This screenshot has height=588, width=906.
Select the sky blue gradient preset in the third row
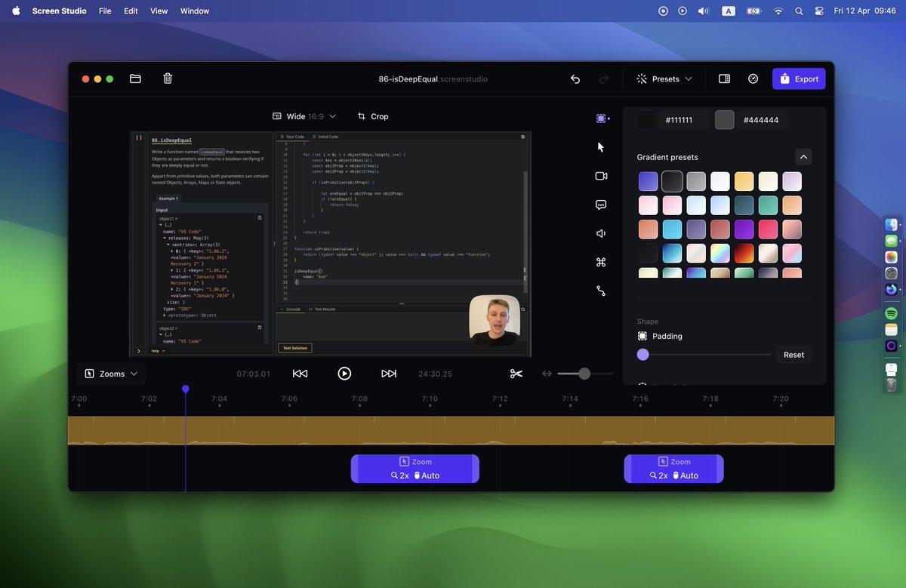tap(673, 229)
